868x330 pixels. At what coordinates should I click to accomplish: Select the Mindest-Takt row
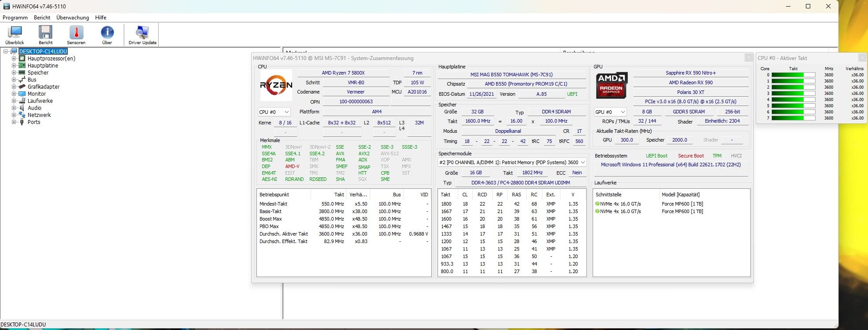[x=344, y=204]
